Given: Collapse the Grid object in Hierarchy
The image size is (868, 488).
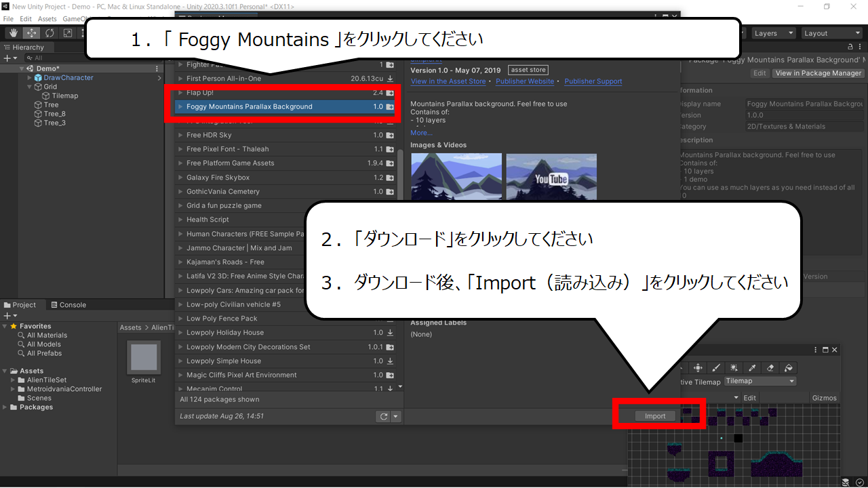Looking at the screenshot, I should point(29,87).
